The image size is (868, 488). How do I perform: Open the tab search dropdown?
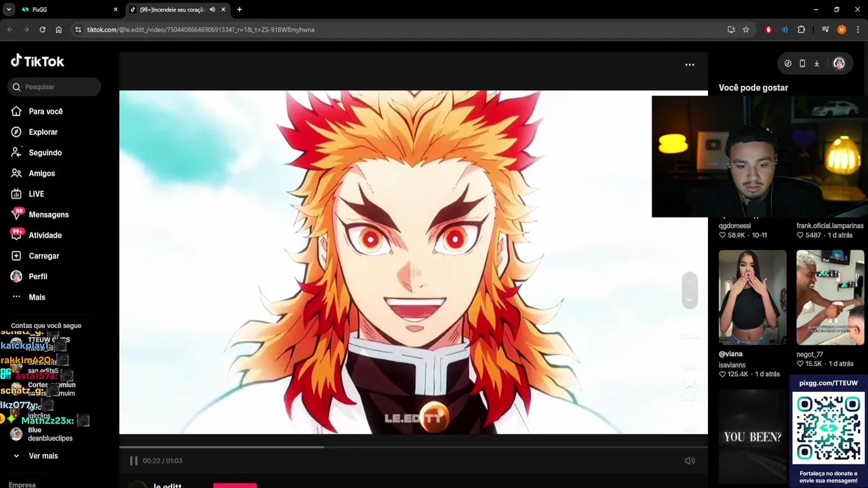[x=9, y=9]
